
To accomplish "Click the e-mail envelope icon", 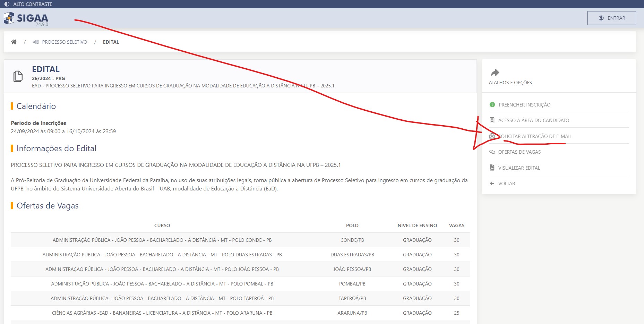I will coord(492,136).
